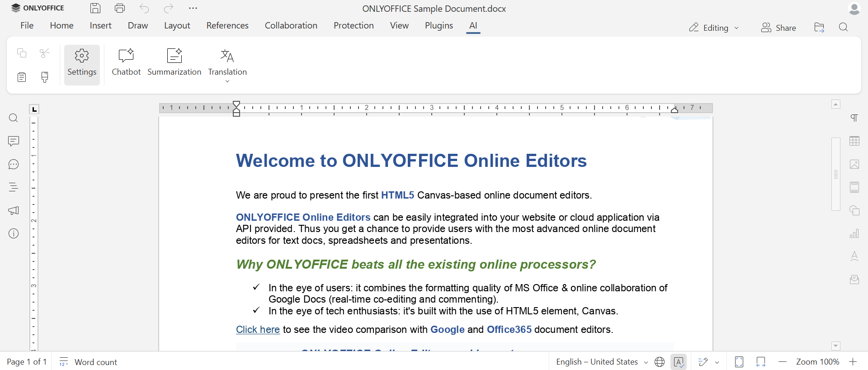Click the scroll down arrow
This screenshot has height=370, width=868.
pos(836,346)
